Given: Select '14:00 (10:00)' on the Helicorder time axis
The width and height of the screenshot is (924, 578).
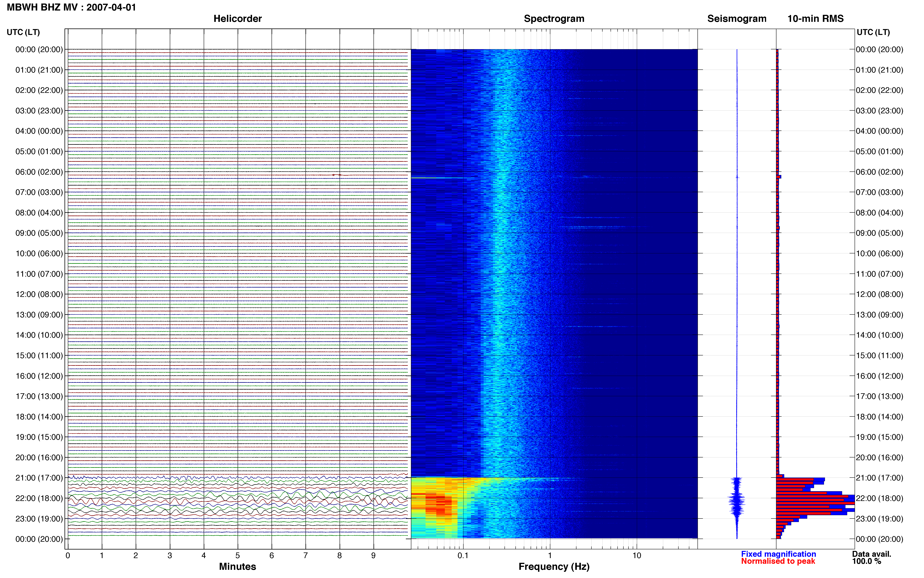Looking at the screenshot, I should 39,335.
